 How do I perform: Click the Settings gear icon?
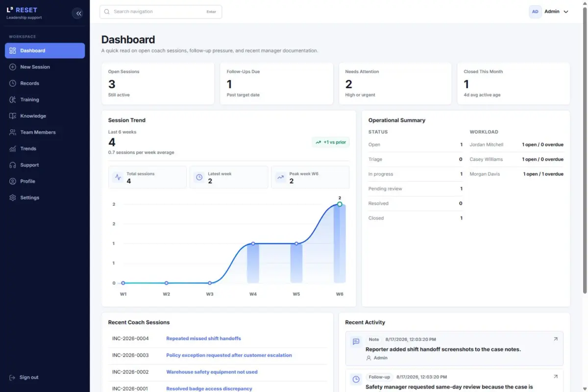(x=13, y=197)
